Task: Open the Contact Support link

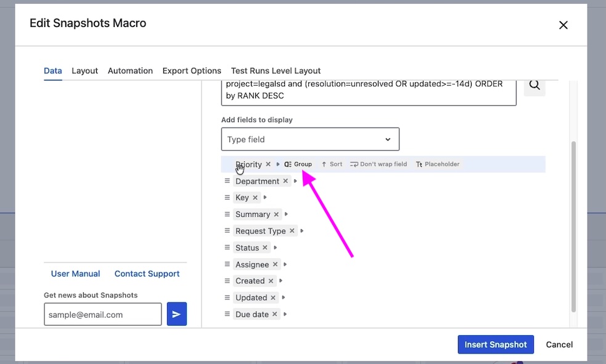Action: [x=147, y=273]
